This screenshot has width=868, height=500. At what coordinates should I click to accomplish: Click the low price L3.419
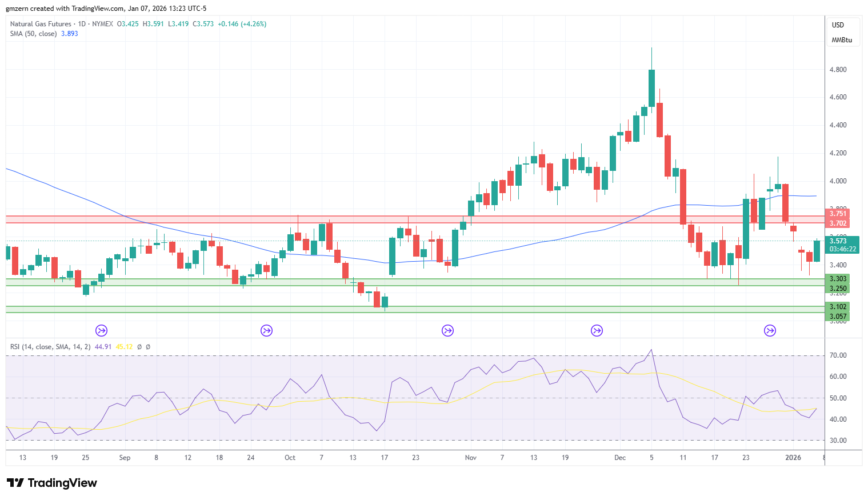[178, 24]
